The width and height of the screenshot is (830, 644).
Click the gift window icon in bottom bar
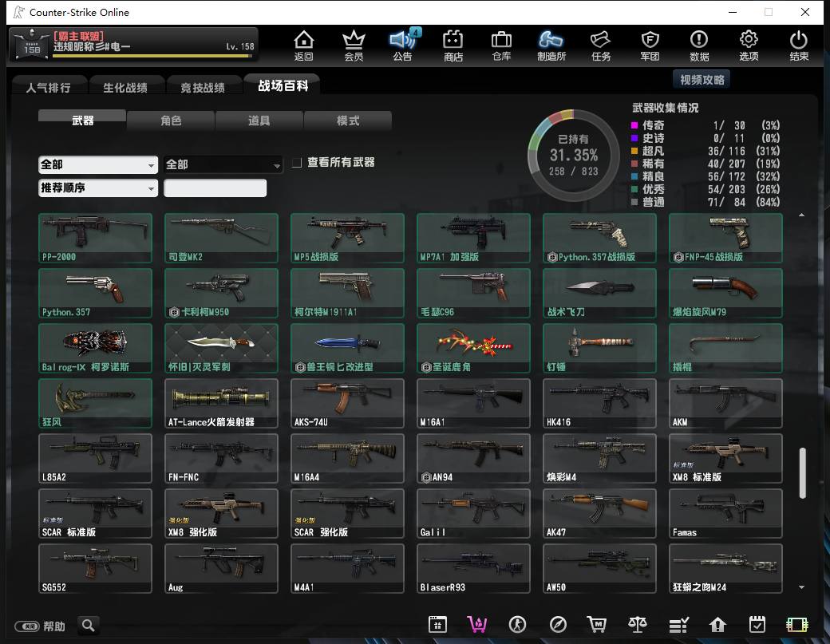438,625
